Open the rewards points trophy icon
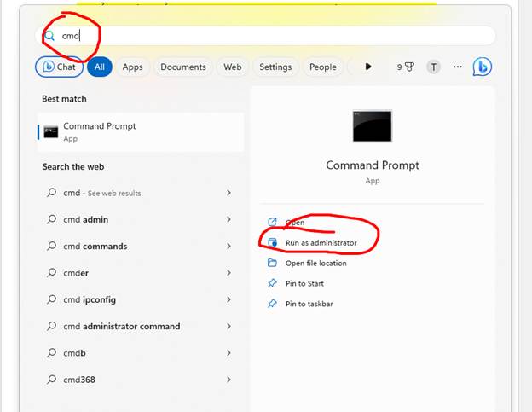Viewport: 532px width, 412px height. 406,67
